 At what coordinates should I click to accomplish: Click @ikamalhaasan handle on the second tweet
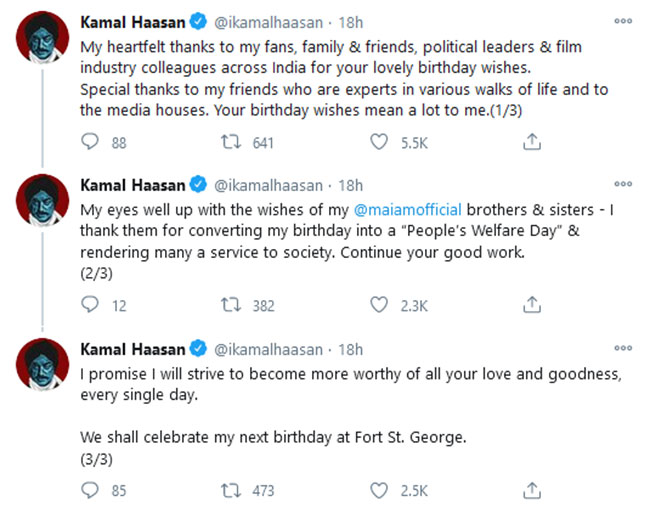[x=267, y=185]
